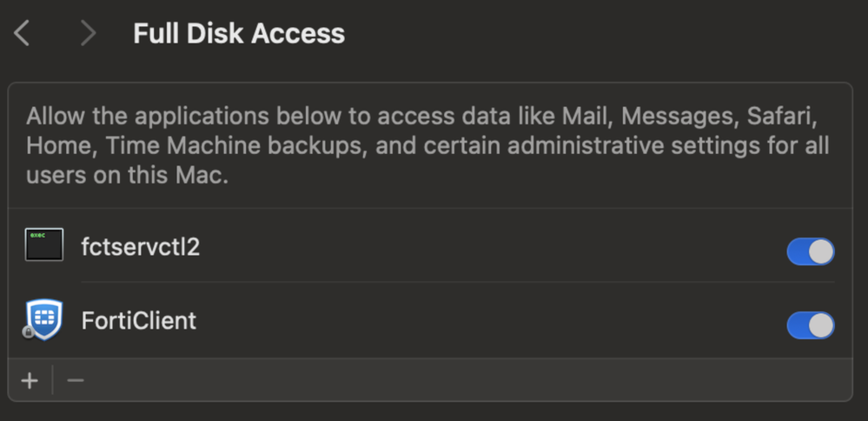The height and width of the screenshot is (421, 868).
Task: Click the FortiClient shield icon
Action: [44, 319]
